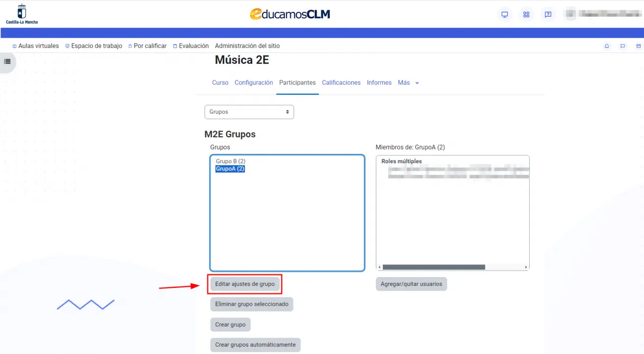The height and width of the screenshot is (354, 644).
Task: Open the envelope mail icon
Action: 638,46
